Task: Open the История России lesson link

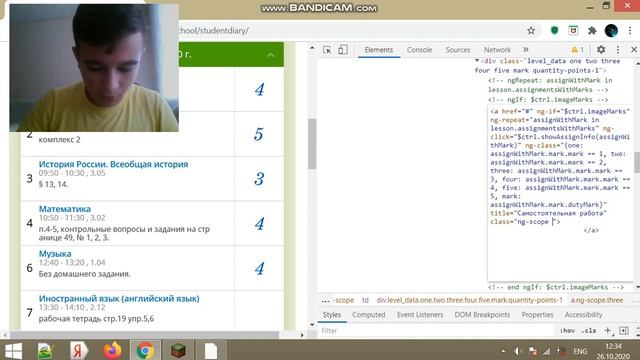Action: pyautogui.click(x=113, y=164)
